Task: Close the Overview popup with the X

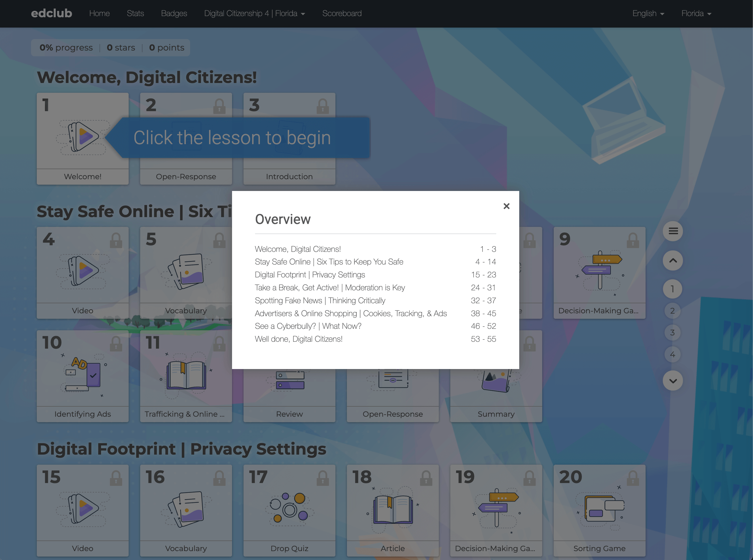Action: click(506, 206)
